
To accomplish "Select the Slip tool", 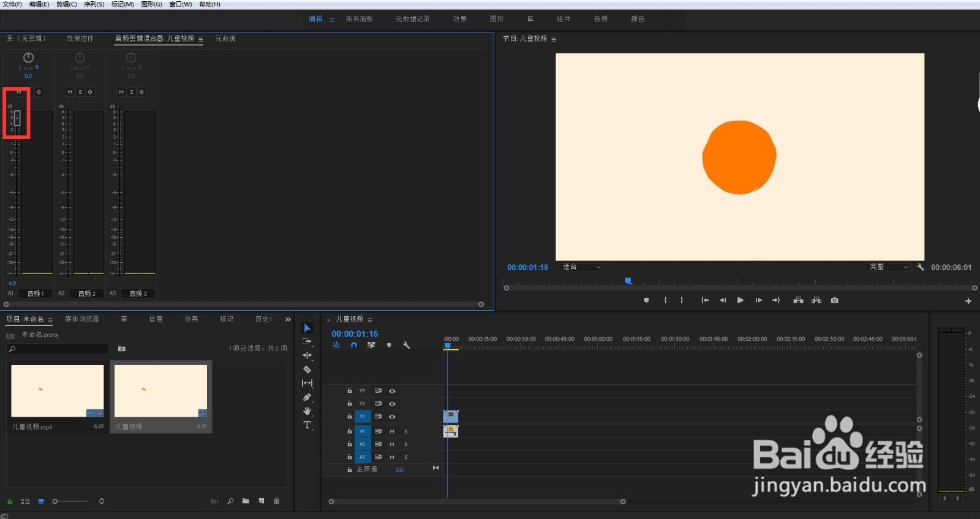I will click(307, 383).
